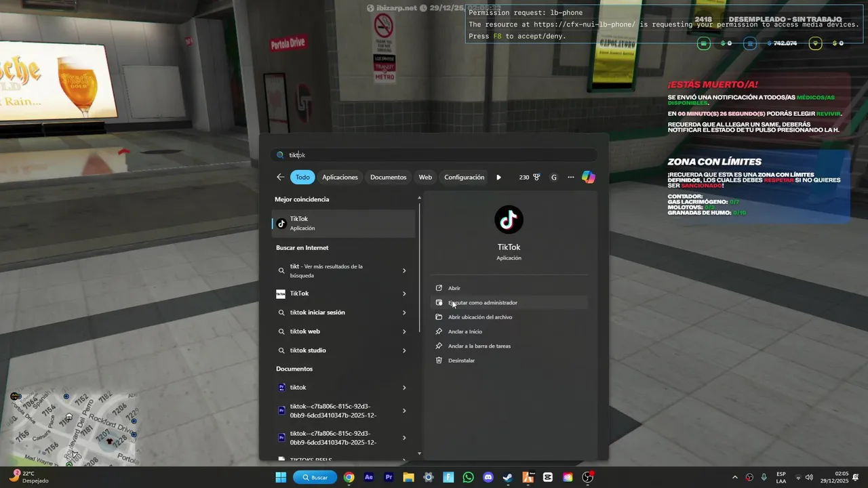Open the rewards points 230 trophy indicator
Viewport: 868px width, 488px height.
coord(529,177)
